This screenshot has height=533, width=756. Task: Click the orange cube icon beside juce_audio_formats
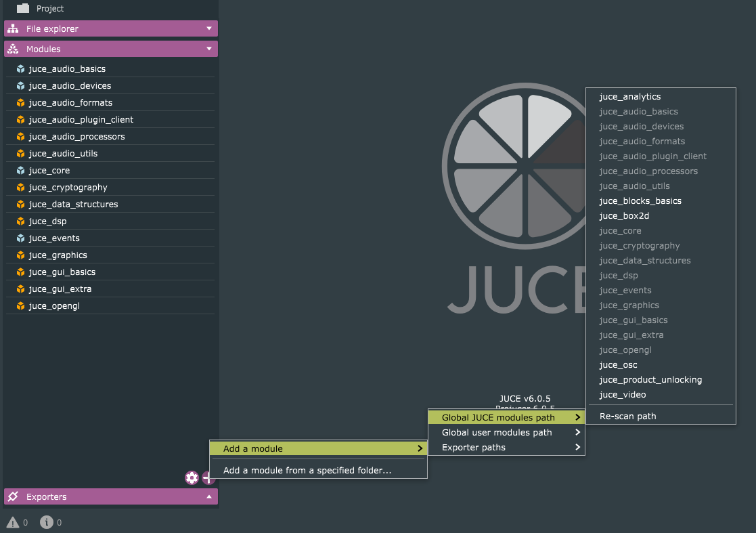pyautogui.click(x=20, y=103)
